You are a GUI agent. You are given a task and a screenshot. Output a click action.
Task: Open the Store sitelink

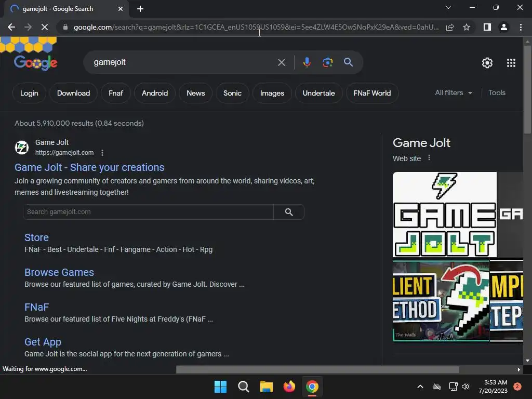[37, 237]
